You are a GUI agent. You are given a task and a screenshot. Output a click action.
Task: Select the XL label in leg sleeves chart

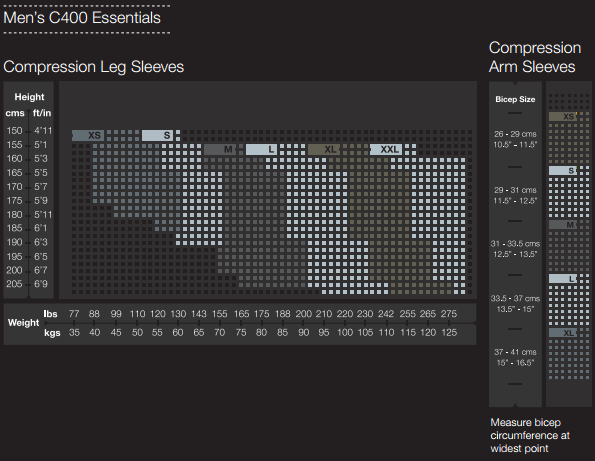[324, 149]
